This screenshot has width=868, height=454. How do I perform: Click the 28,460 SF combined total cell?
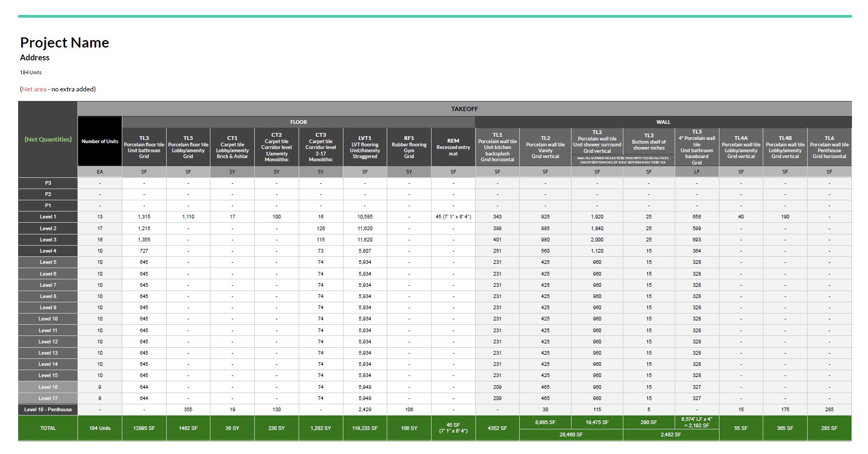(570, 435)
